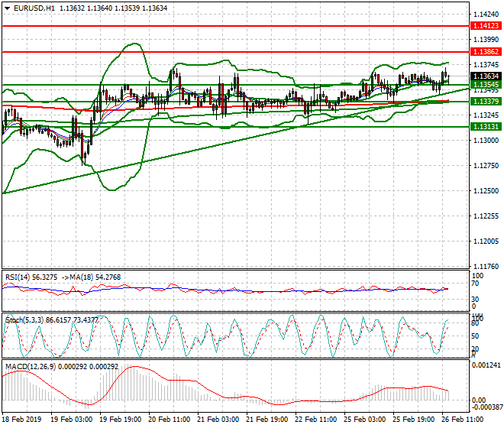Select the 1.13245 price axis label
The width and height of the screenshot is (504, 428).
click(x=486, y=115)
